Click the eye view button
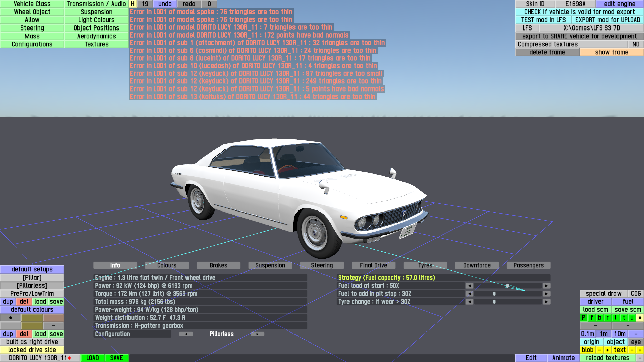The image size is (644, 362). pyautogui.click(x=636, y=342)
